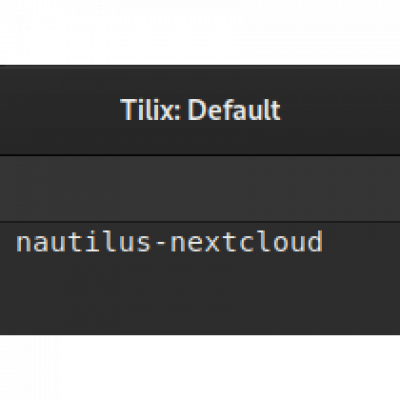Click the word "nextcloud" in terminal output

pos(247,242)
